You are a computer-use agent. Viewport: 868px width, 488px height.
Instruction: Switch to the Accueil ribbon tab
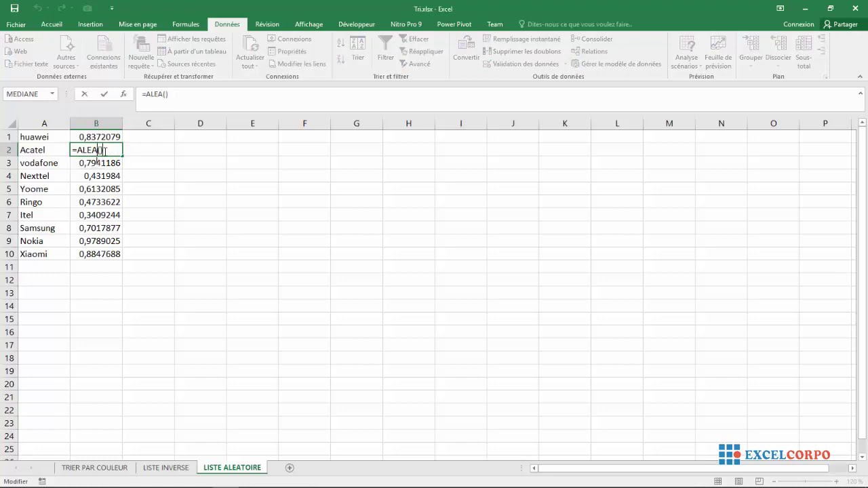click(52, 24)
